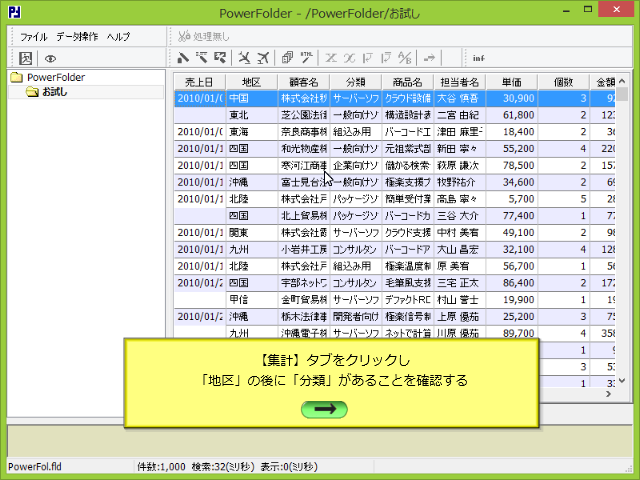Click the 顧客名 column header
The image size is (640, 480).
[x=304, y=82]
